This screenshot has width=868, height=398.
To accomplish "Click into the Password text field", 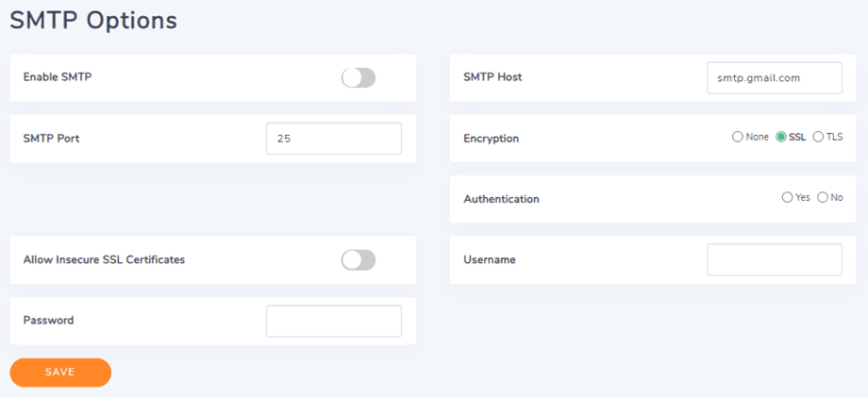I will point(334,321).
